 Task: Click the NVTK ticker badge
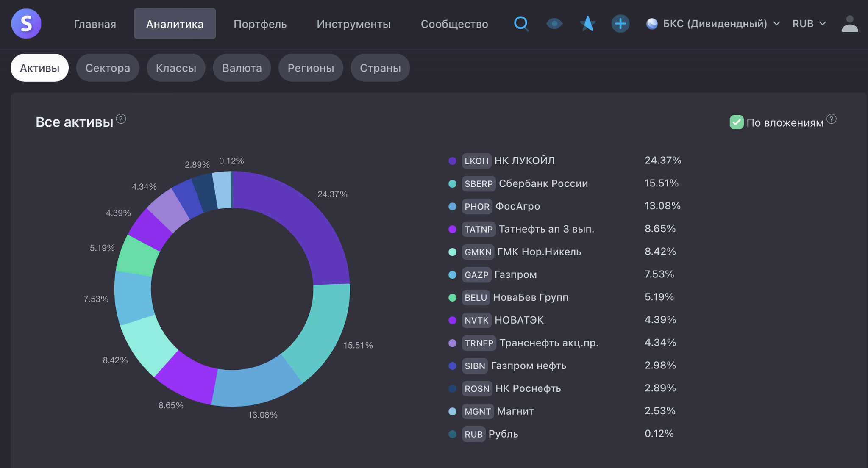tap(476, 321)
